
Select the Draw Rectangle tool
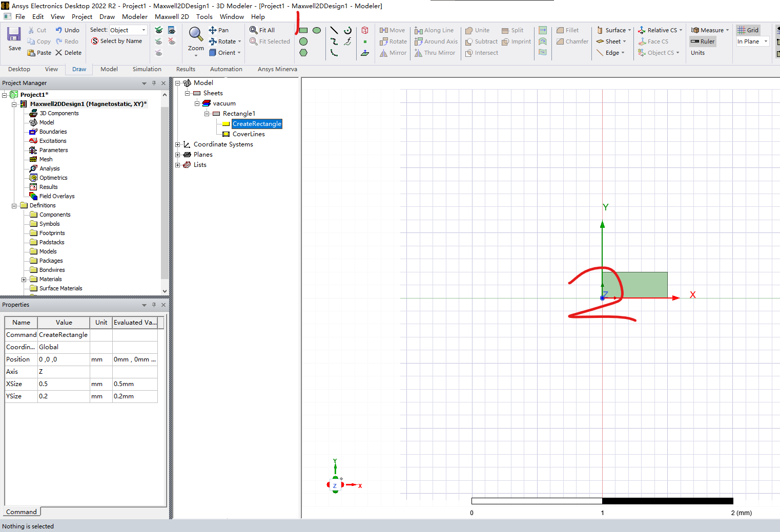(x=303, y=30)
